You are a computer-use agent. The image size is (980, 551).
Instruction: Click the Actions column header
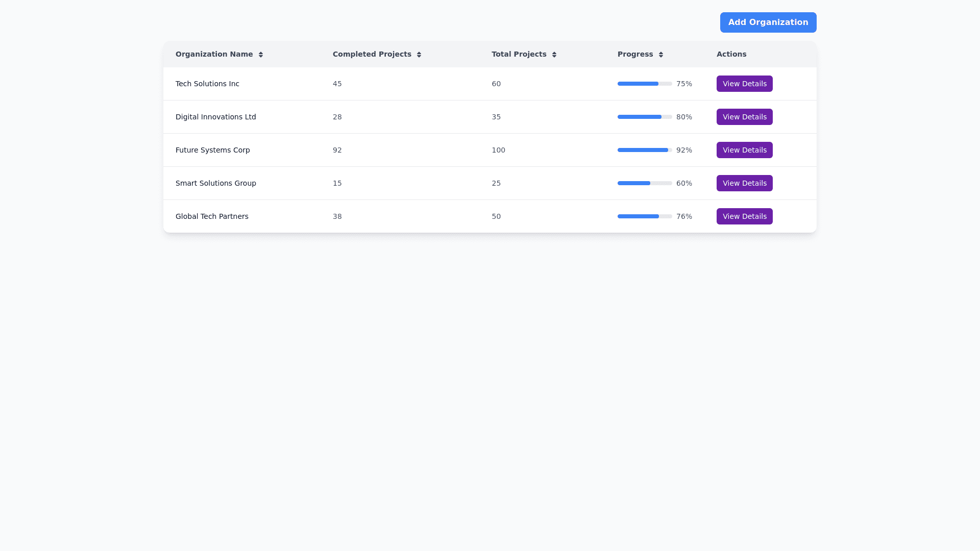(731, 54)
